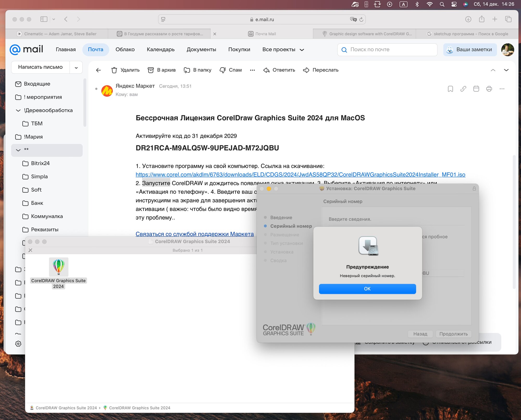Click the lock icon in installer title bar
Screen dimensions: 521x420
click(474, 188)
